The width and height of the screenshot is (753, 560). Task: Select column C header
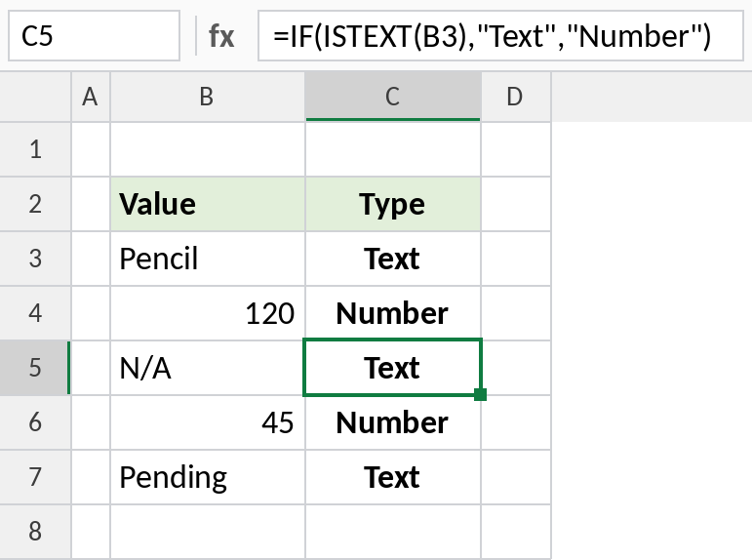(x=393, y=97)
